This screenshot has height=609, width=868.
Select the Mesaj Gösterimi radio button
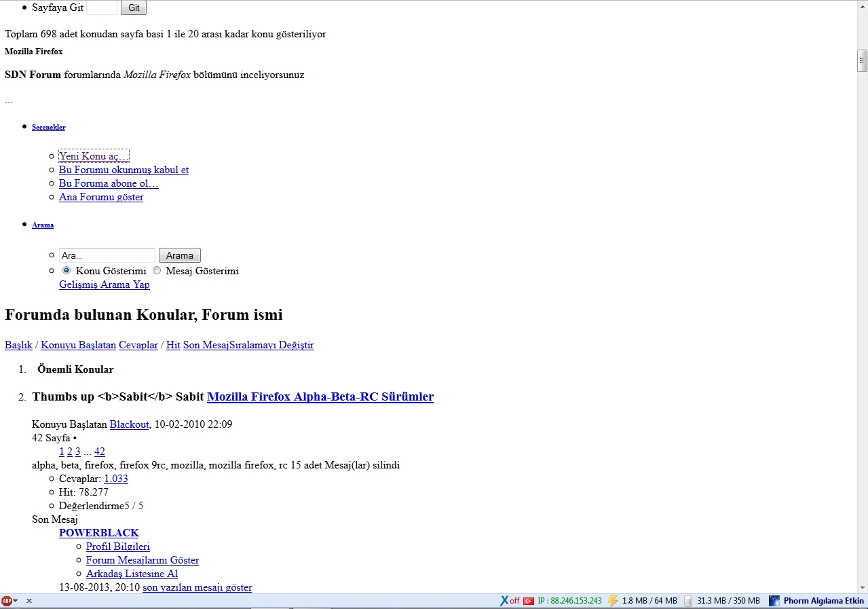click(157, 270)
